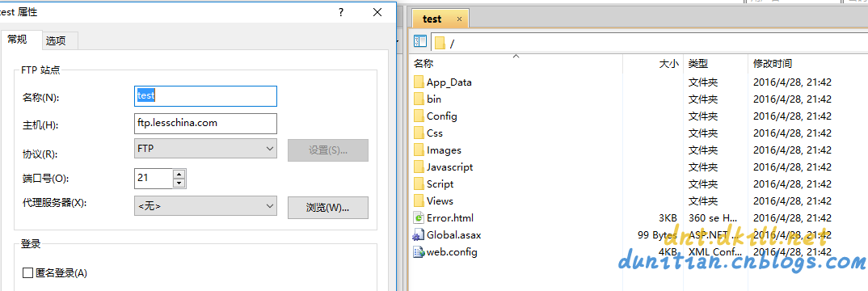Select the Css folder name
The image size is (868, 291).
pos(435,133)
